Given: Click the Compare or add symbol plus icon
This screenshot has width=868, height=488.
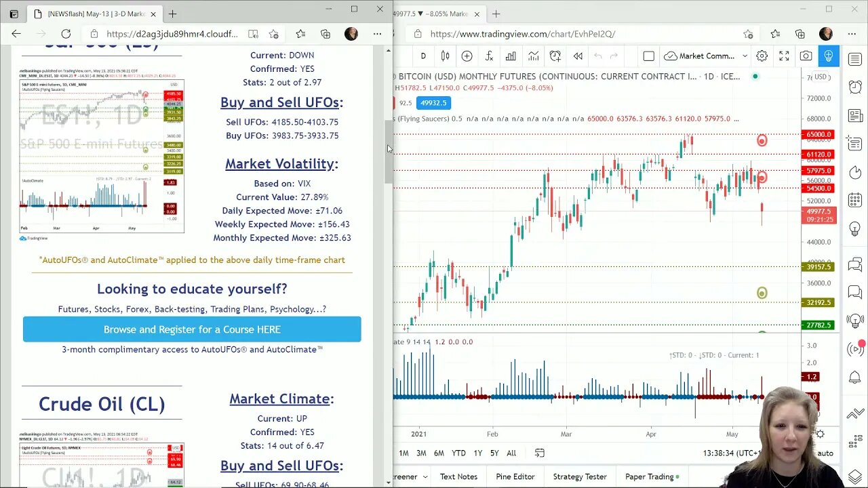Looking at the screenshot, I should coord(467,56).
